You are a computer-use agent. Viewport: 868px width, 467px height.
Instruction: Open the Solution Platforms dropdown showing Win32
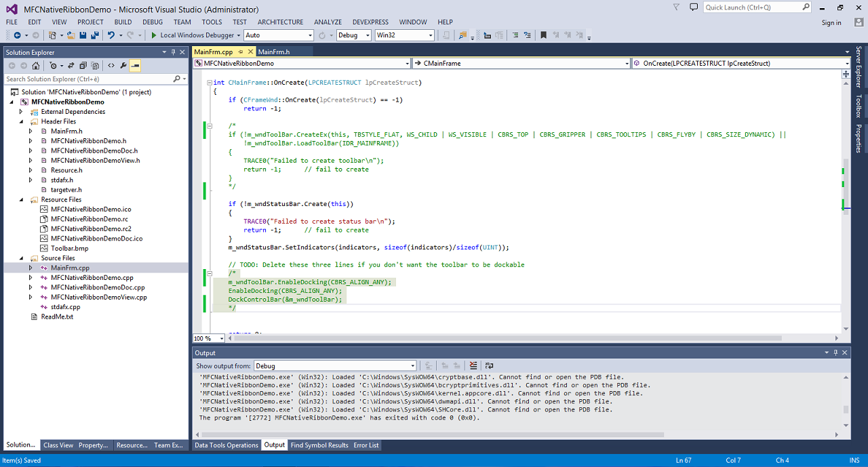click(404, 35)
